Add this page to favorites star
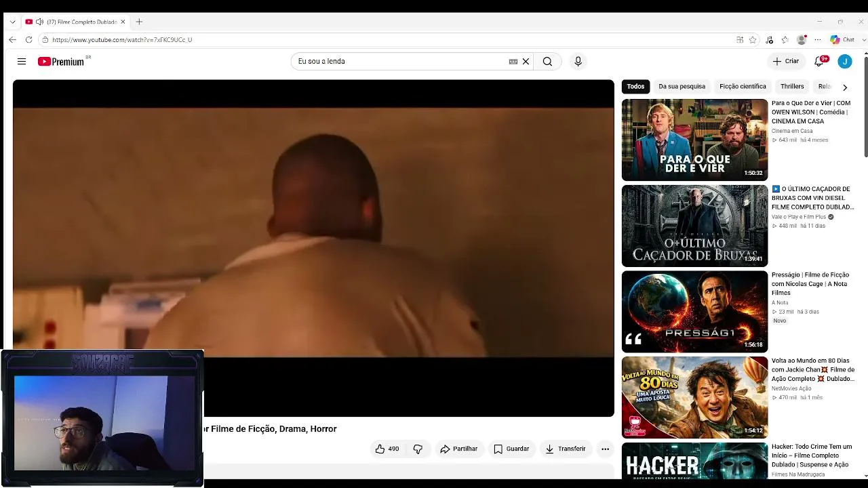Screen dimensions: 868x488 coord(753,40)
